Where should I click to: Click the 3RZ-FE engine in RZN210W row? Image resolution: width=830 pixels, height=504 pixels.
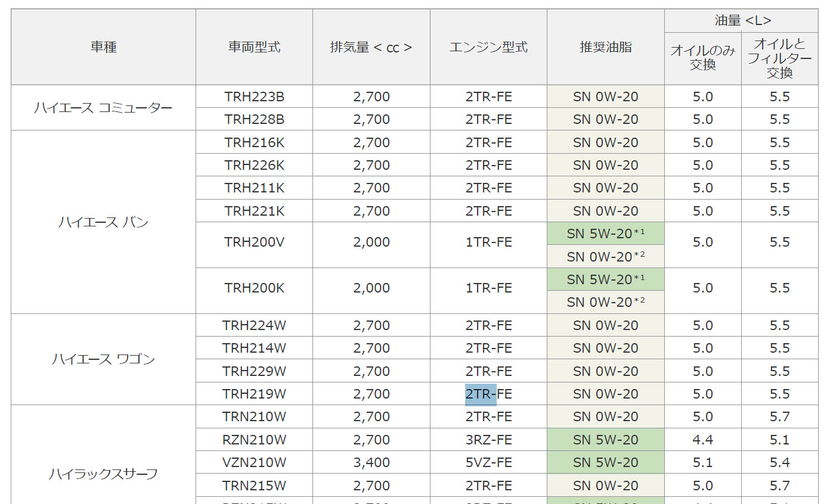(x=488, y=440)
